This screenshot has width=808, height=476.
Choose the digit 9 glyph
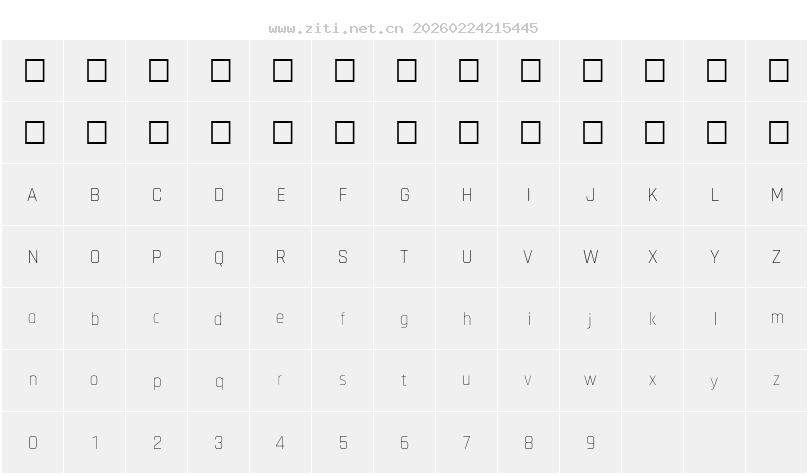(590, 443)
